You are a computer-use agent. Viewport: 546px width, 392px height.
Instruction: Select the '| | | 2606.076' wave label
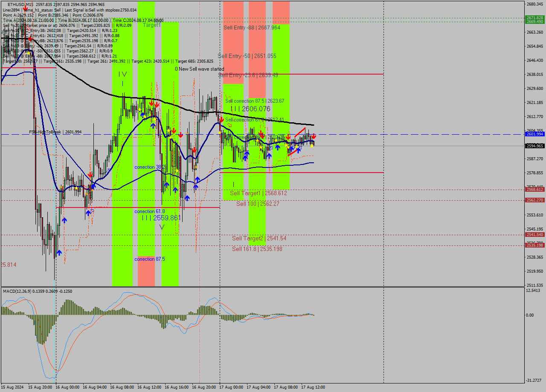coord(250,109)
